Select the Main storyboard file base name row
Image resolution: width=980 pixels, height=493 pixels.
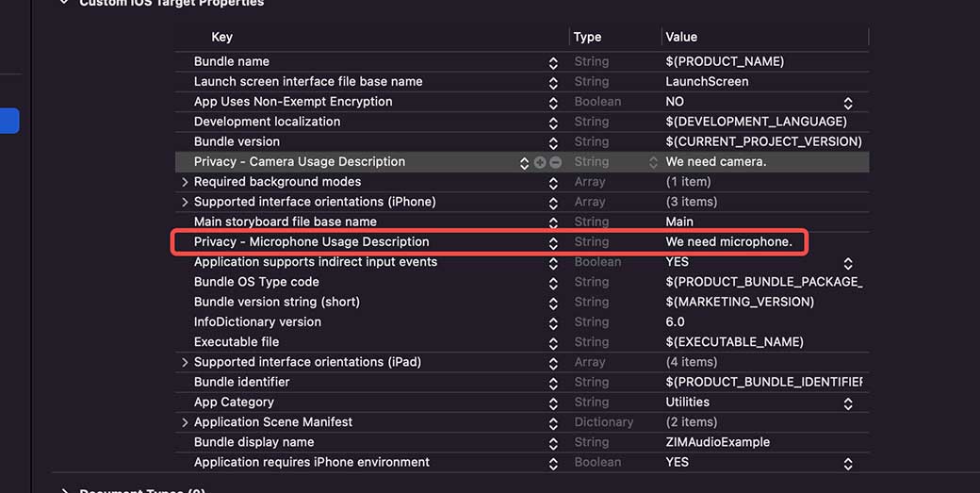tap(285, 222)
